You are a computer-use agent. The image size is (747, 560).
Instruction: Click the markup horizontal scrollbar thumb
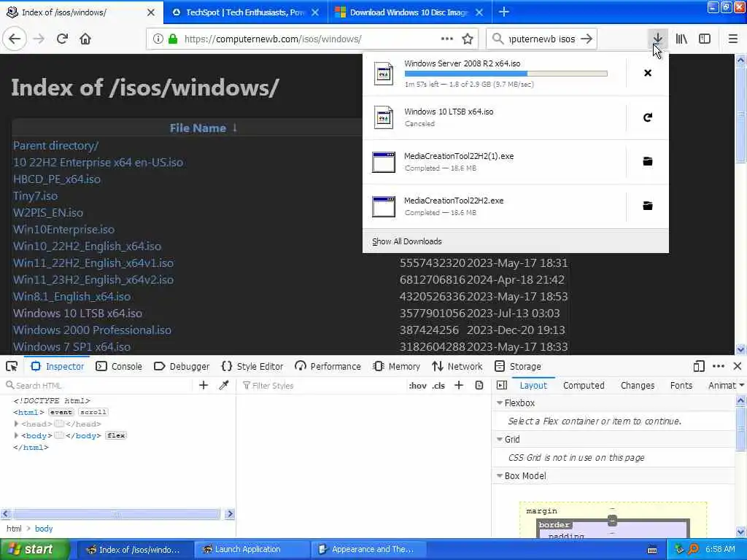116,514
